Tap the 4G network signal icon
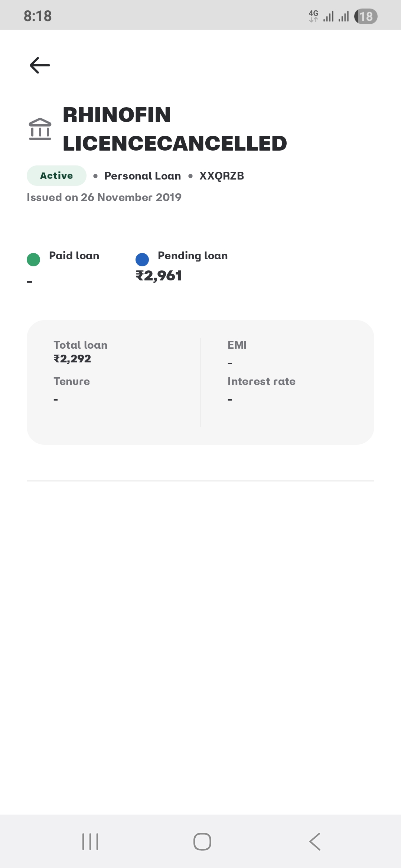This screenshot has height=868, width=401. pos(313,16)
